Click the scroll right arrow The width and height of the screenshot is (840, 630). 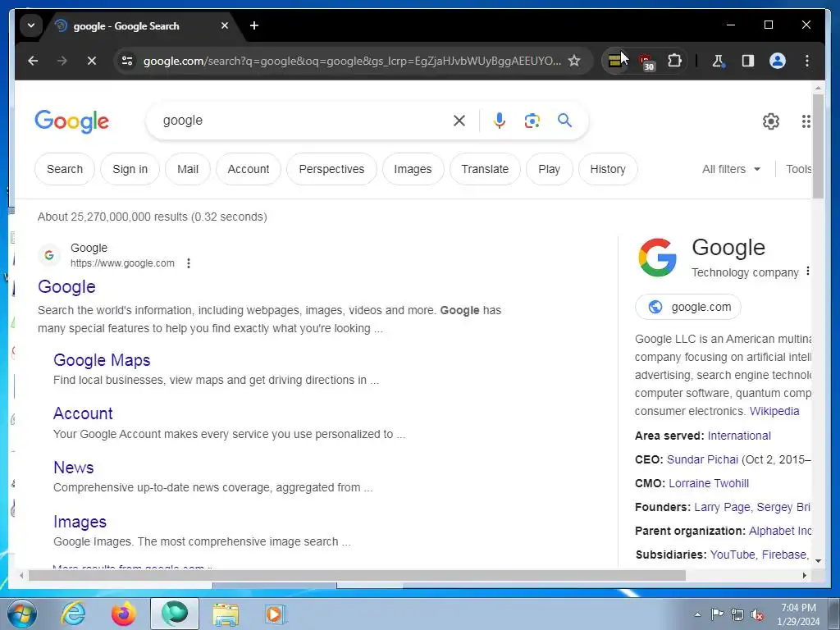pyautogui.click(x=804, y=575)
